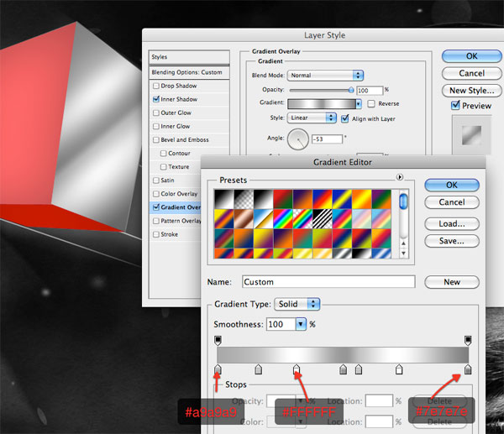504x434 pixels.
Task: Click the Save gradients button
Action: 452,241
